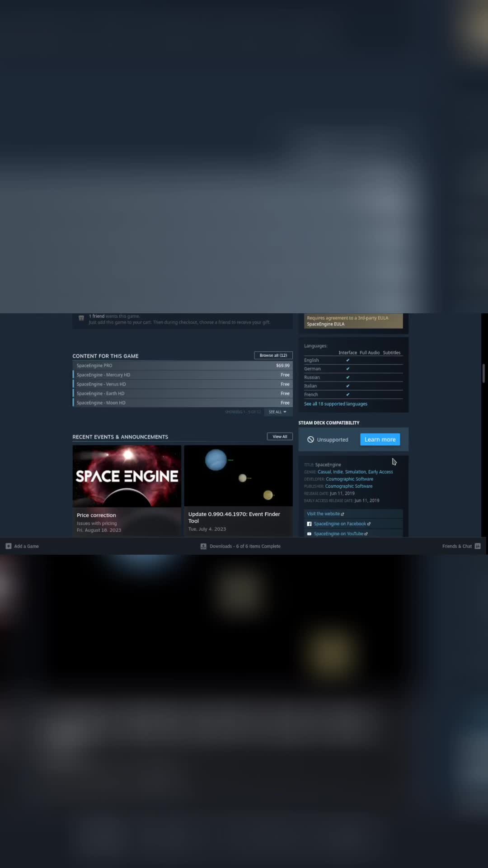Open Event Finder Tool update thumbnail
Screen dimensions: 488x868
pyautogui.click(x=239, y=476)
